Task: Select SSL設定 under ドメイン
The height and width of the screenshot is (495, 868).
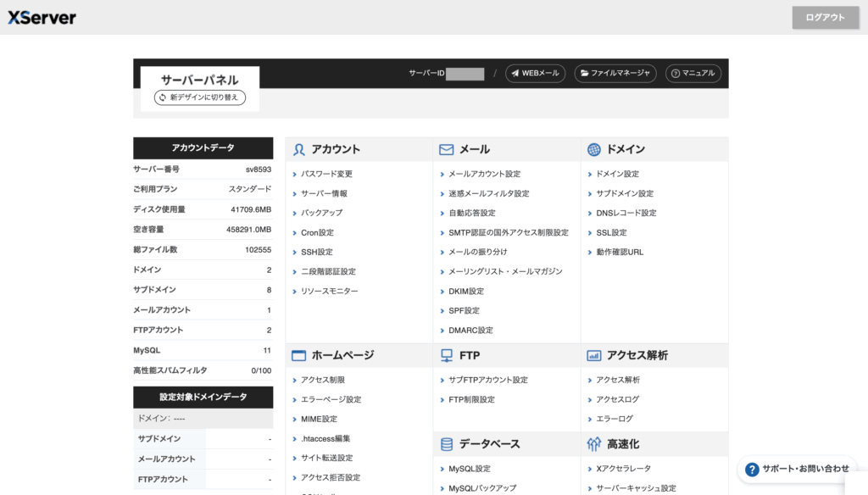Action: 611,232
